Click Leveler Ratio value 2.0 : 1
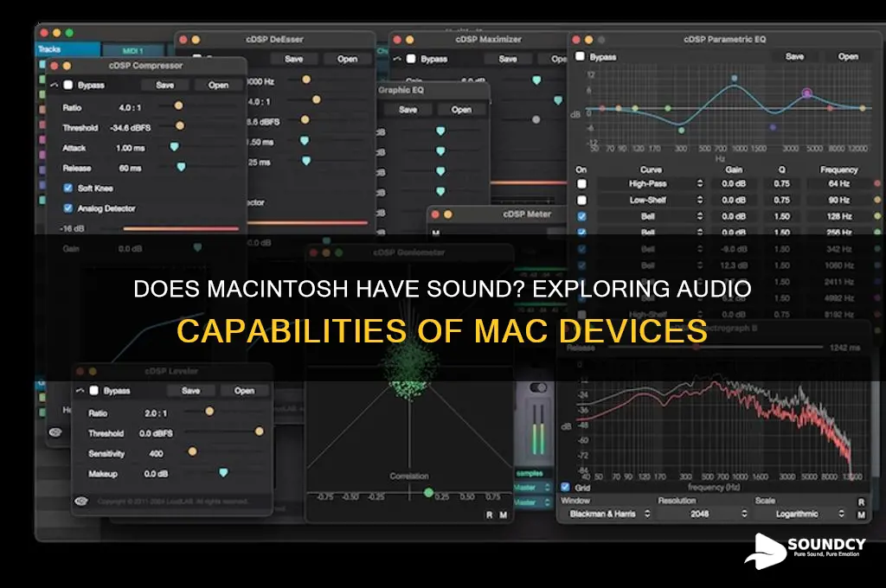This screenshot has height=588, width=886. point(156,413)
